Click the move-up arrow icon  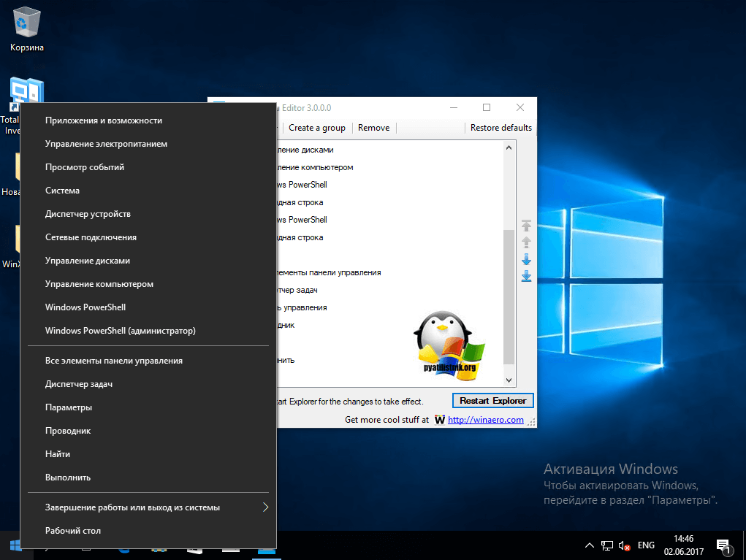click(x=526, y=242)
